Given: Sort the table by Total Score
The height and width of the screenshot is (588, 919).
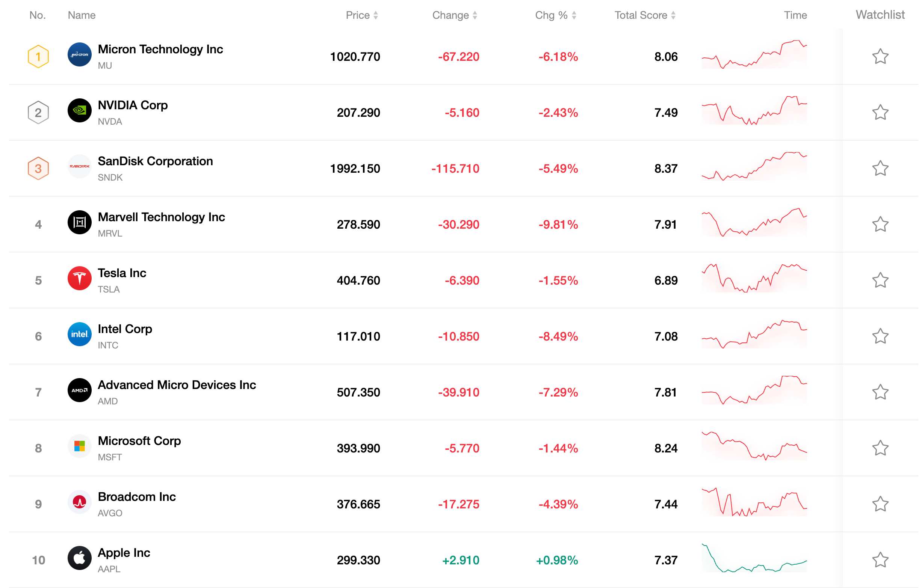Looking at the screenshot, I should [x=645, y=15].
